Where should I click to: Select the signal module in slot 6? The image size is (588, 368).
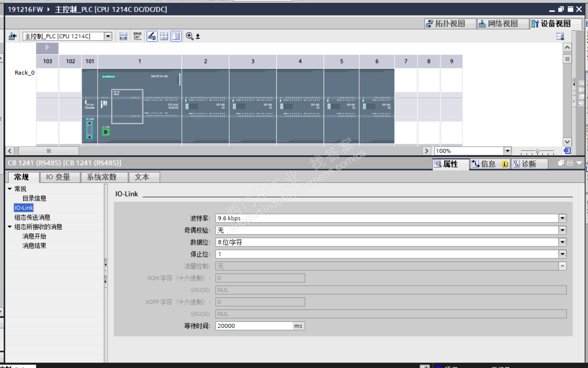[377, 106]
